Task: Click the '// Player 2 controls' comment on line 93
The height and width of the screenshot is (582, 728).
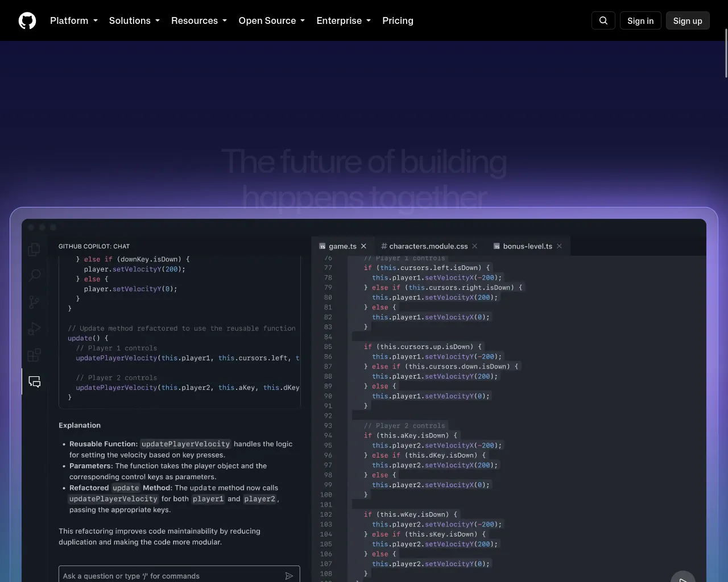Action: [x=404, y=426]
